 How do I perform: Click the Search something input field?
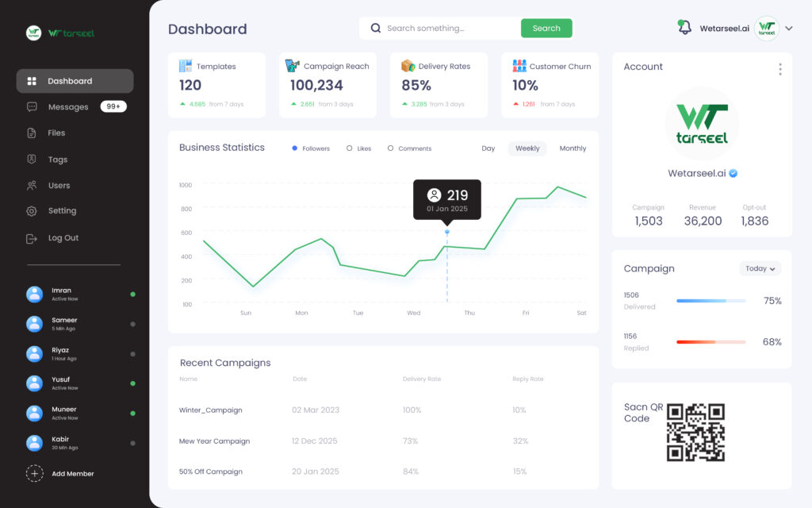click(440, 28)
